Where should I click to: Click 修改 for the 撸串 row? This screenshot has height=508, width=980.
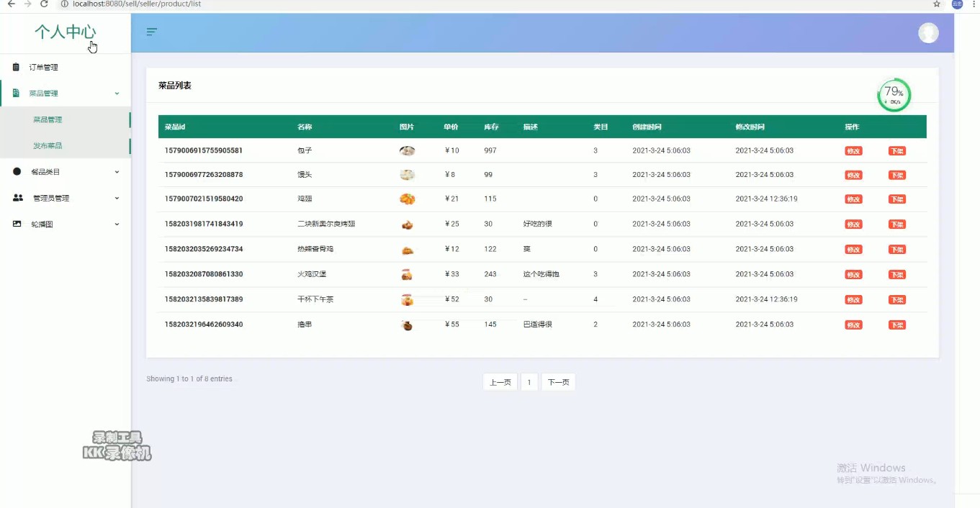pos(853,325)
